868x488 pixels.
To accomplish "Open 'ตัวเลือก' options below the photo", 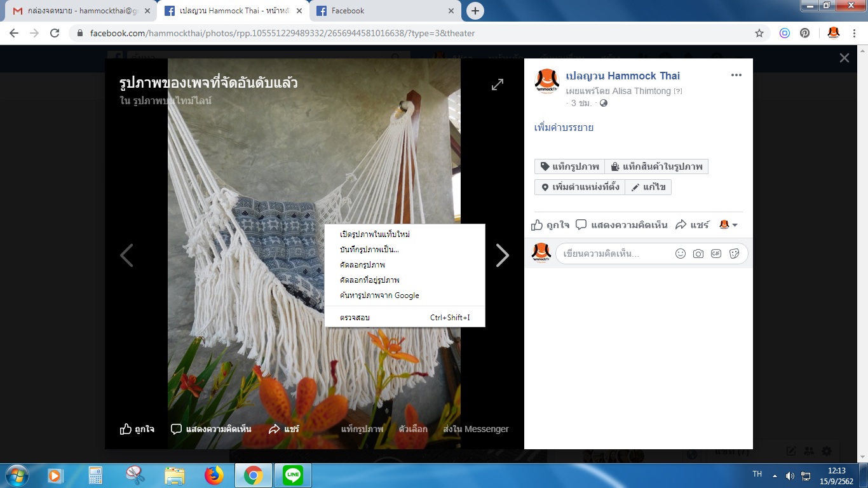I will pos(413,429).
